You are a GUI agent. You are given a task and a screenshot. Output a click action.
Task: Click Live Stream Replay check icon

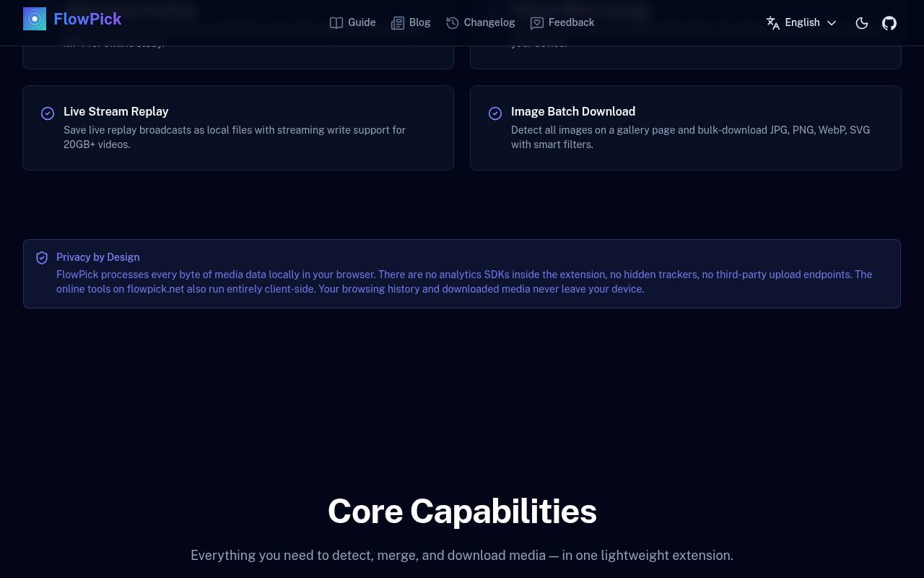pyautogui.click(x=48, y=113)
